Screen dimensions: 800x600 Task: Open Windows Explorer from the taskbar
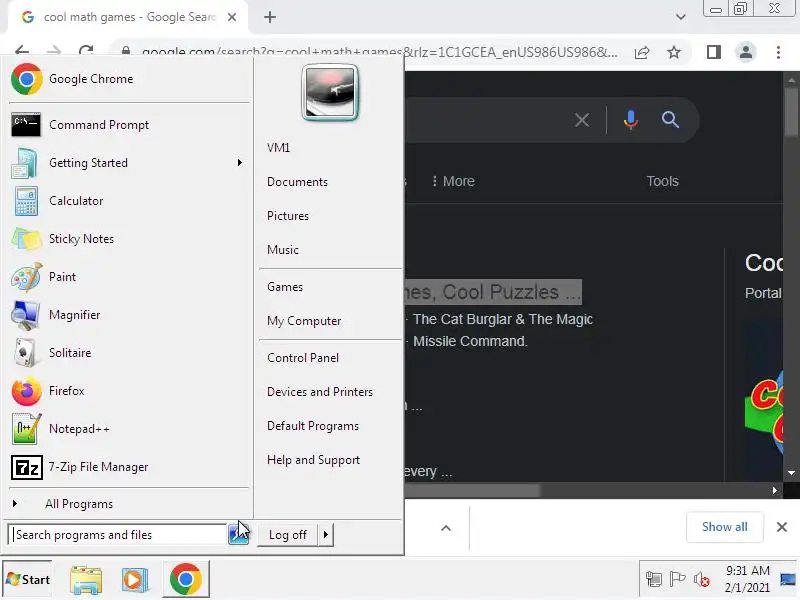[86, 580]
